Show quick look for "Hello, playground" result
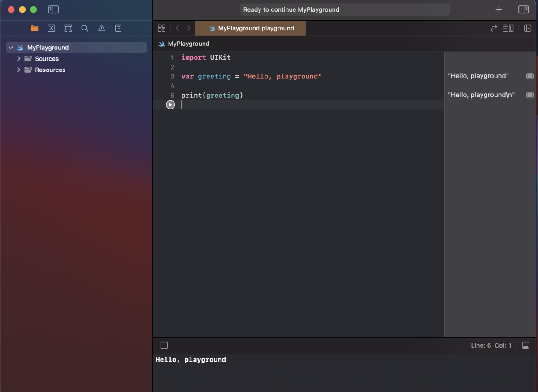538x392 pixels. (x=530, y=76)
